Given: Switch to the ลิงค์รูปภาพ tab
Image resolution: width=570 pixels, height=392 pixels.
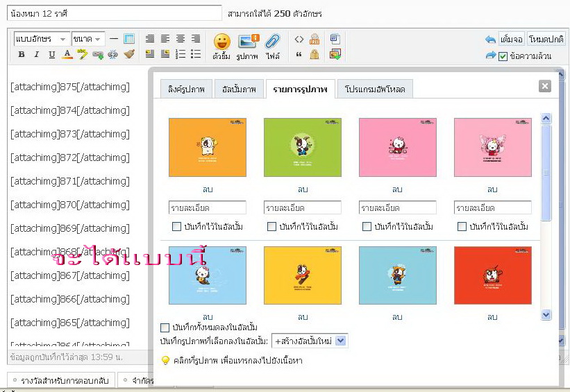Looking at the screenshot, I should pos(186,89).
